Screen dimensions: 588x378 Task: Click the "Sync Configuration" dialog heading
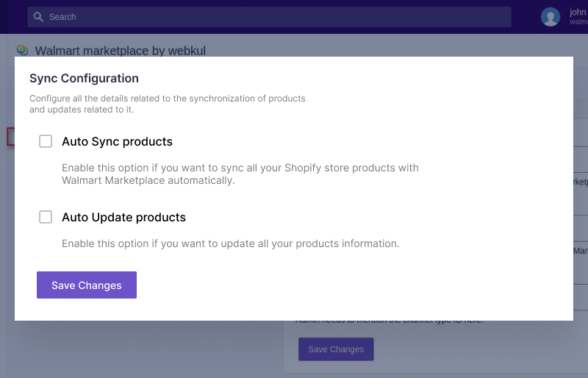[x=84, y=79]
